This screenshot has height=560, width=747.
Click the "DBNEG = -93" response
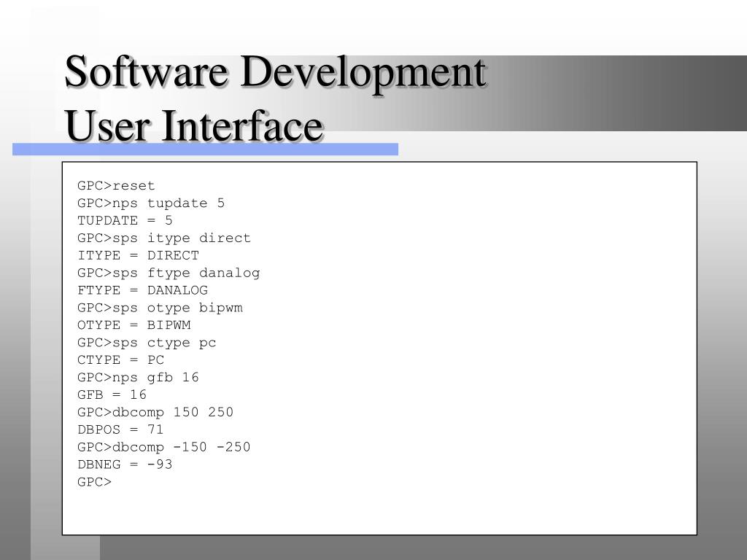[125, 464]
